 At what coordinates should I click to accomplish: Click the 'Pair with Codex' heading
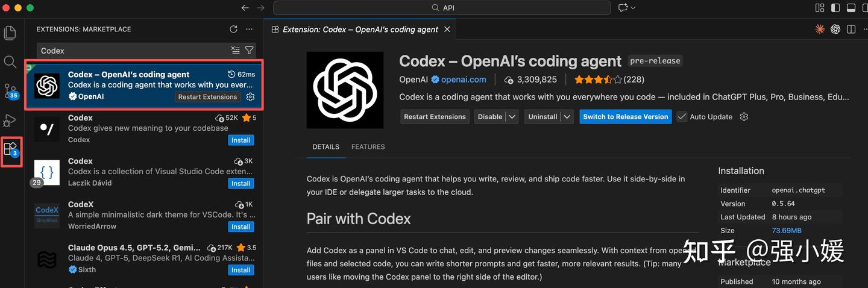coord(359,219)
